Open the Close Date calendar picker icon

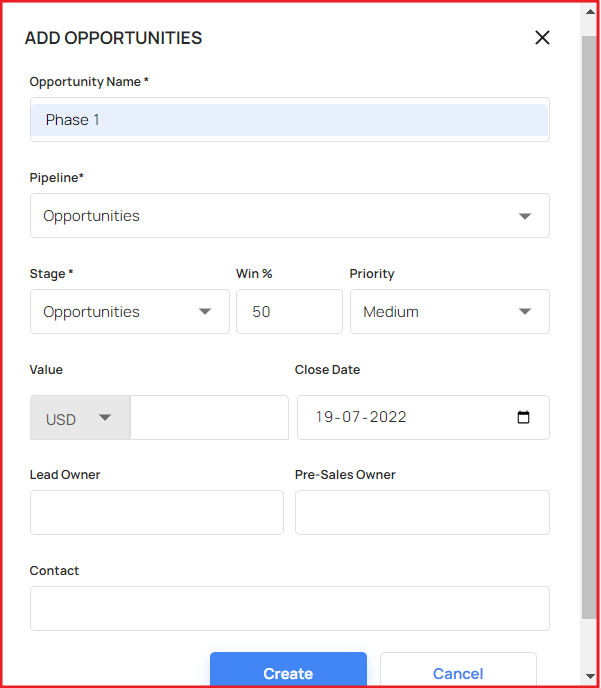click(x=523, y=417)
